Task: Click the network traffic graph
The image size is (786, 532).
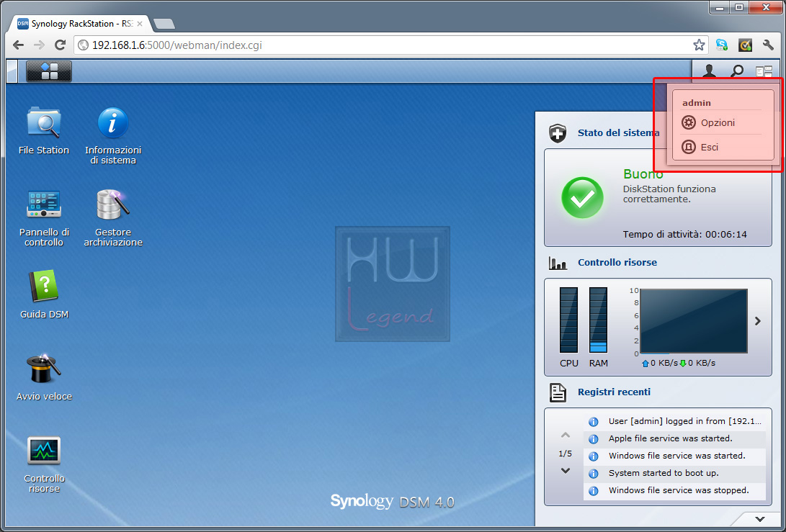Action: pyautogui.click(x=693, y=321)
